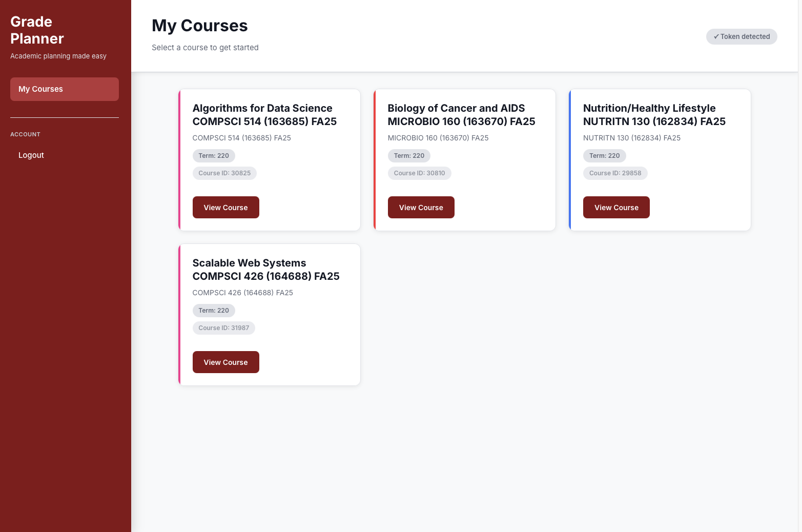This screenshot has height=532, width=802.
Task: View the Nutrition/Healthy Lifestyle course
Action: pos(616,208)
